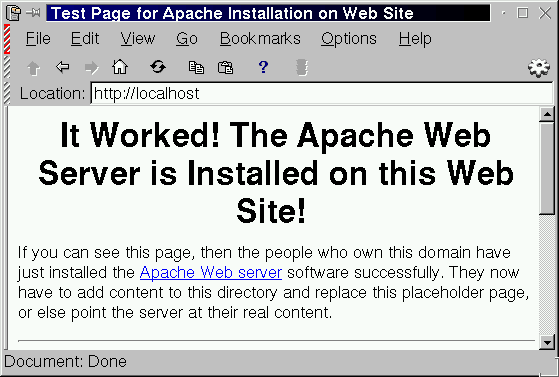The width and height of the screenshot is (559, 377).
Task: Open help with the question mark icon
Action: (x=263, y=67)
